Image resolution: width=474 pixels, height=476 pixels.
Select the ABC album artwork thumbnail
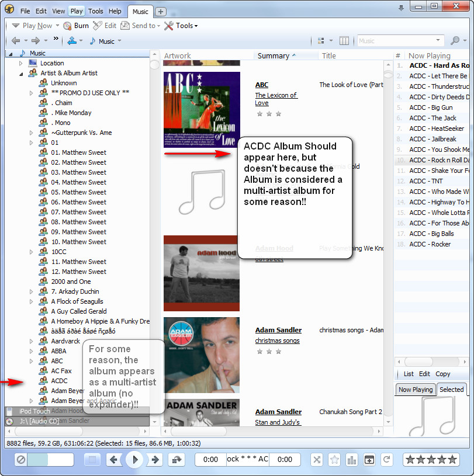[202, 109]
